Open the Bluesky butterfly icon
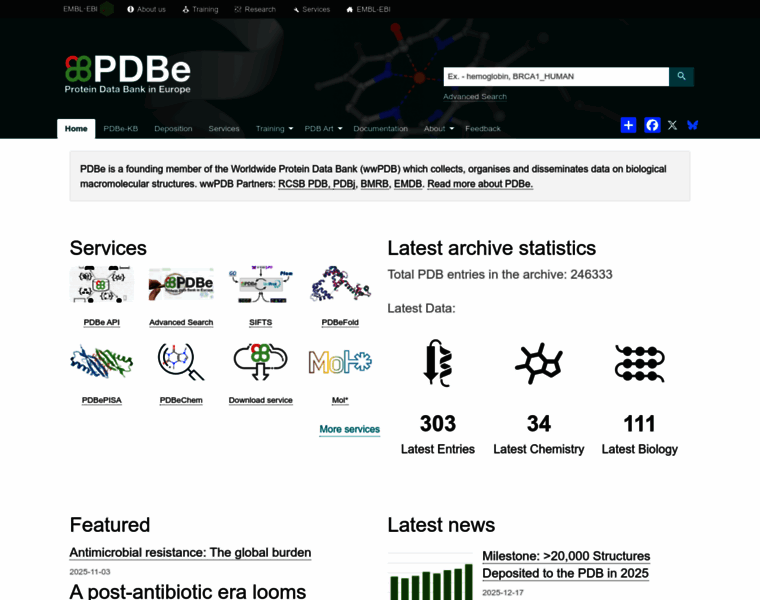This screenshot has height=600, width=760. pyautogui.click(x=693, y=125)
